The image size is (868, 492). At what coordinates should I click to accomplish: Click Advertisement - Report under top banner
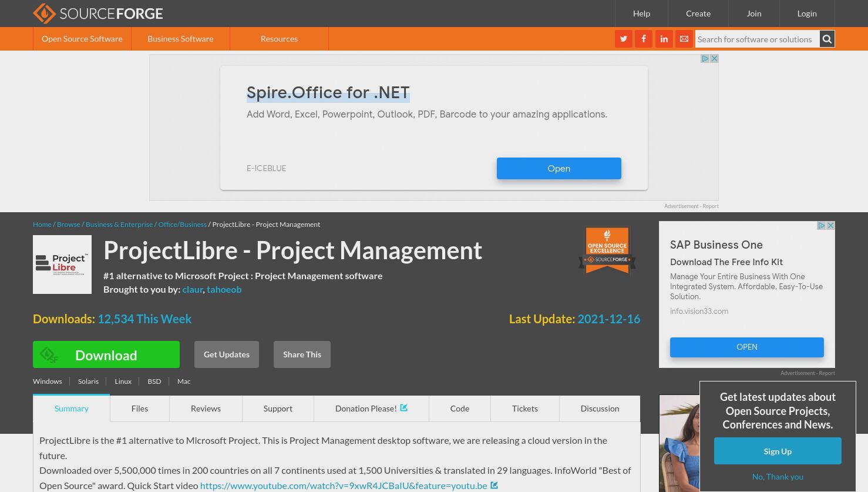pyautogui.click(x=691, y=206)
